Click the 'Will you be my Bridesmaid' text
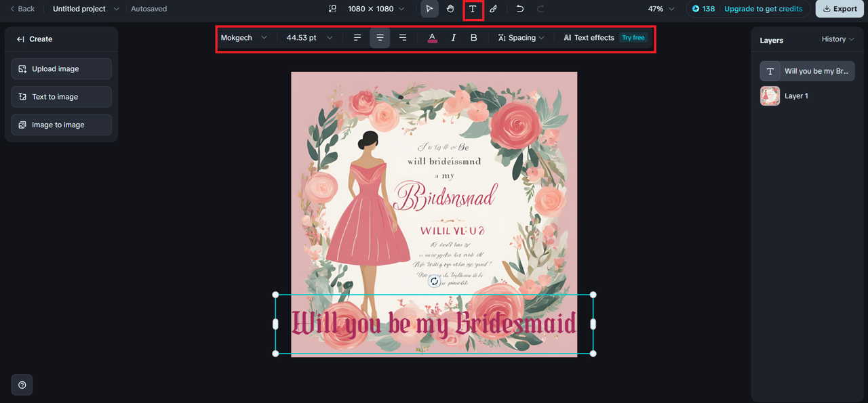 click(x=434, y=324)
